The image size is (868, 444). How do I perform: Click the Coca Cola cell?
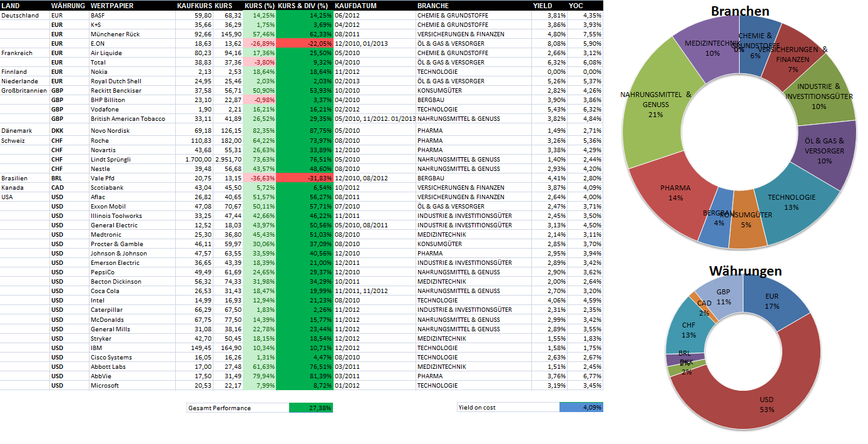coord(131,291)
